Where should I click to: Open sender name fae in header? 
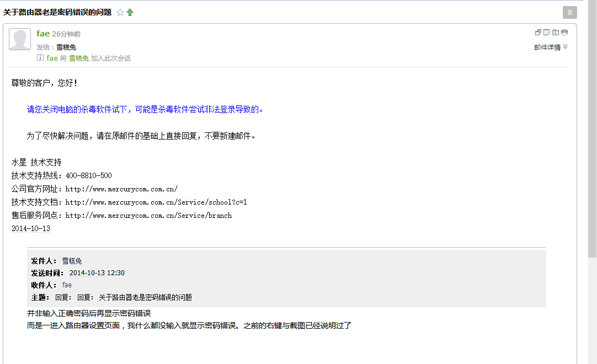coord(43,34)
